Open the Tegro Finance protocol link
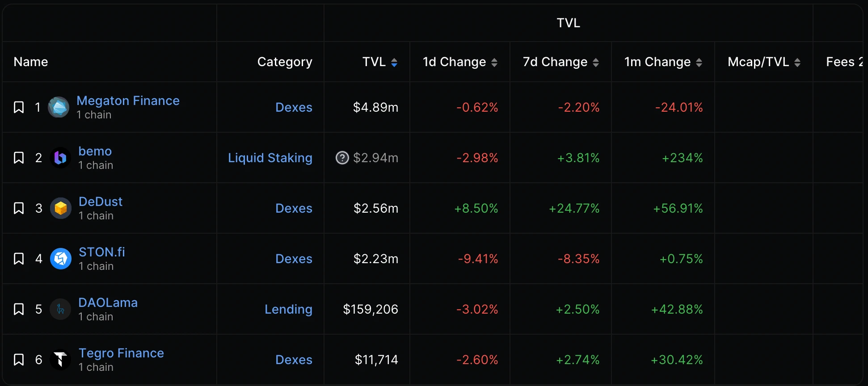The width and height of the screenshot is (868, 386). [121, 353]
